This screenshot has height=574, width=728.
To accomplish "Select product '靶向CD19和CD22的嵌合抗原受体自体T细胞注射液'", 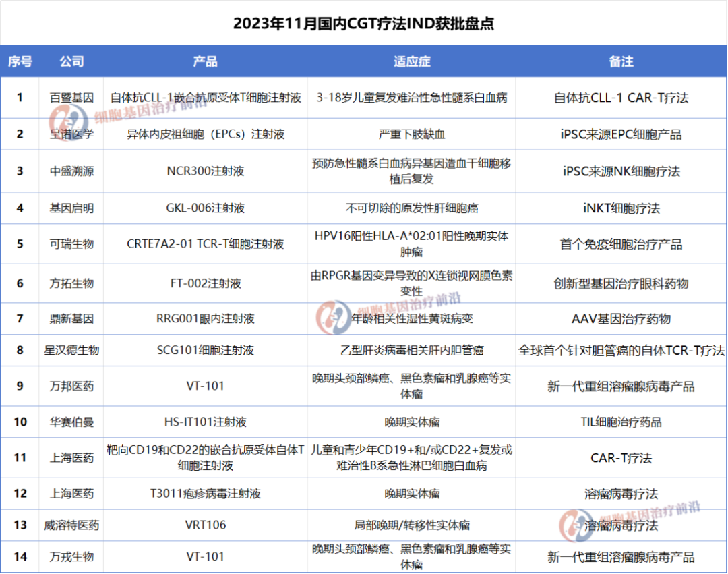I will pos(205,457).
